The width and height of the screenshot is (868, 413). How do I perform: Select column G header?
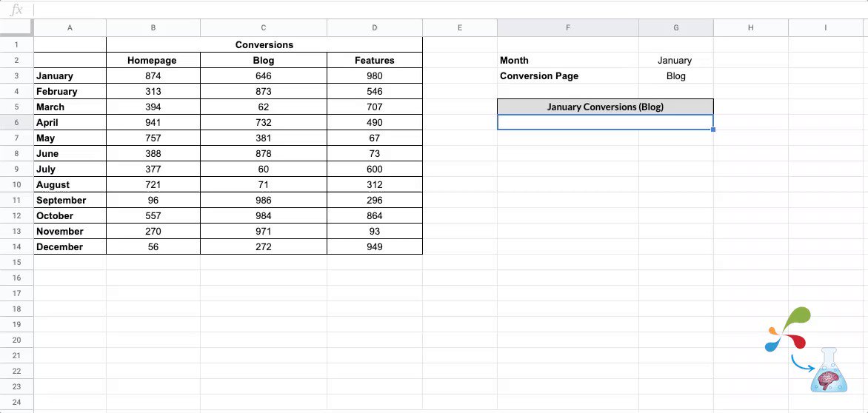tap(676, 27)
